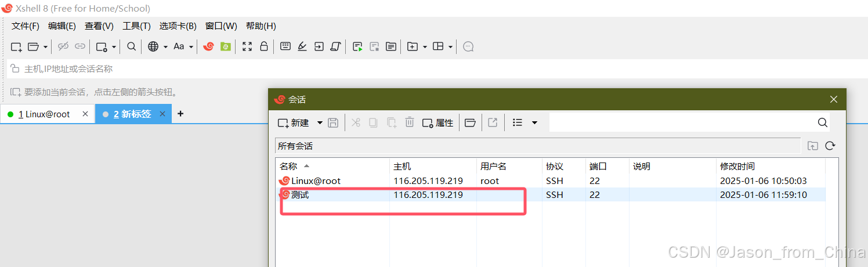Click 新建 button in sessions dialog
Screen dimensions: 868x267
coord(294,122)
